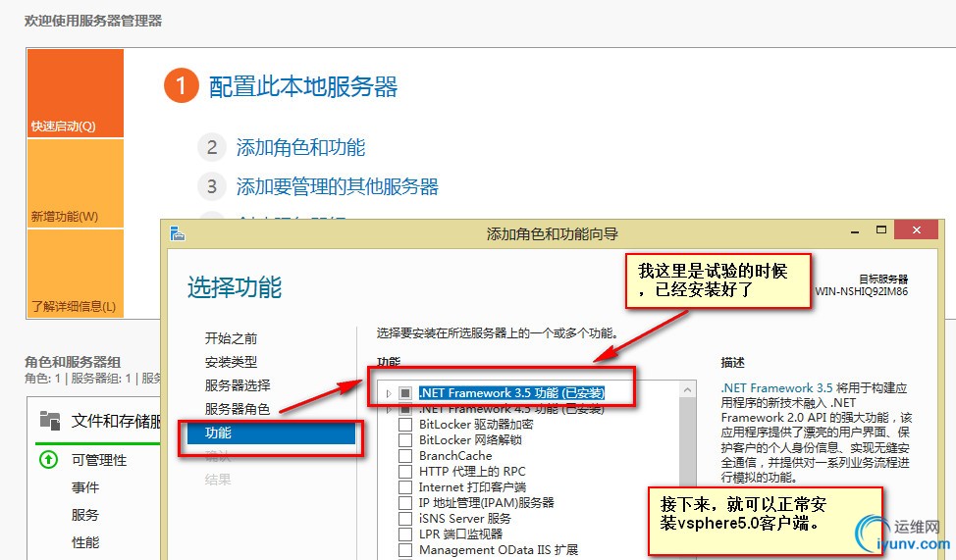Close the 添加角色和功能向导 window
The width and height of the screenshot is (956, 560).
[916, 229]
